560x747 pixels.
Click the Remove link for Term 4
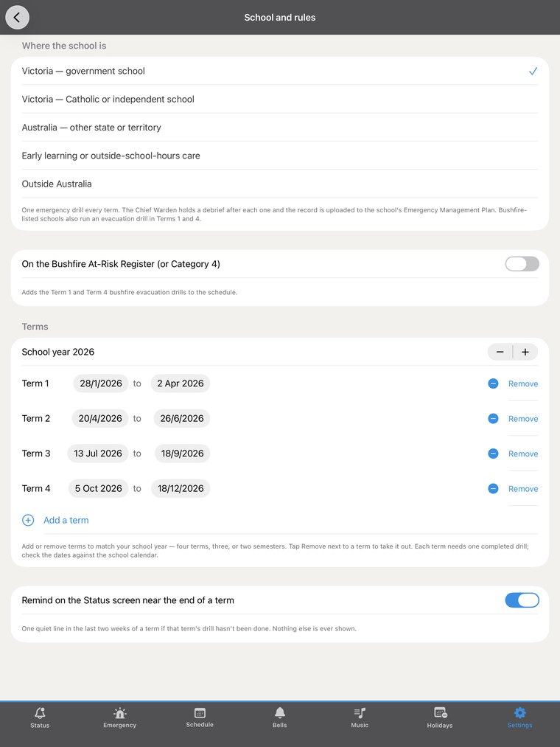point(523,489)
